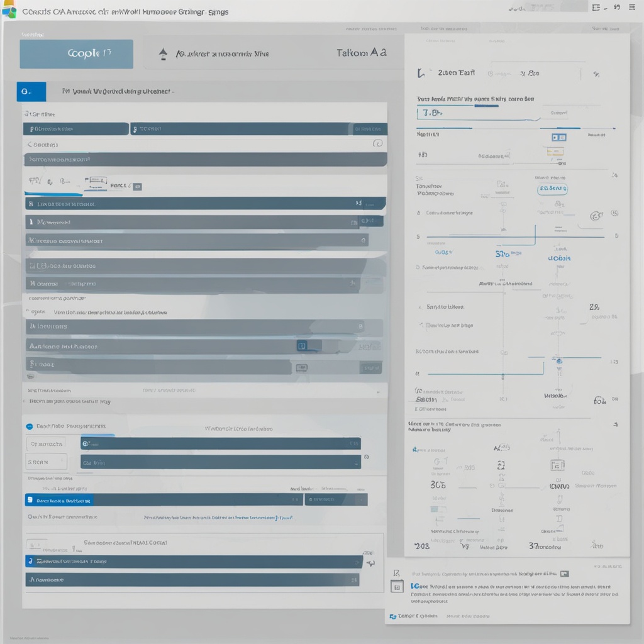
Task: Open the SRCAN dropdown
Action: pos(47,462)
